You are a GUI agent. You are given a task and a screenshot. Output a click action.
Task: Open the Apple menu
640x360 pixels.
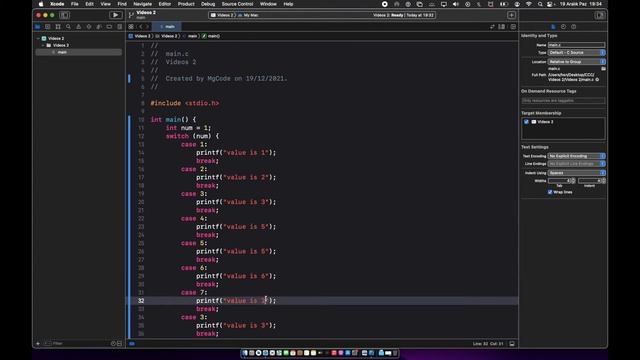click(41, 4)
